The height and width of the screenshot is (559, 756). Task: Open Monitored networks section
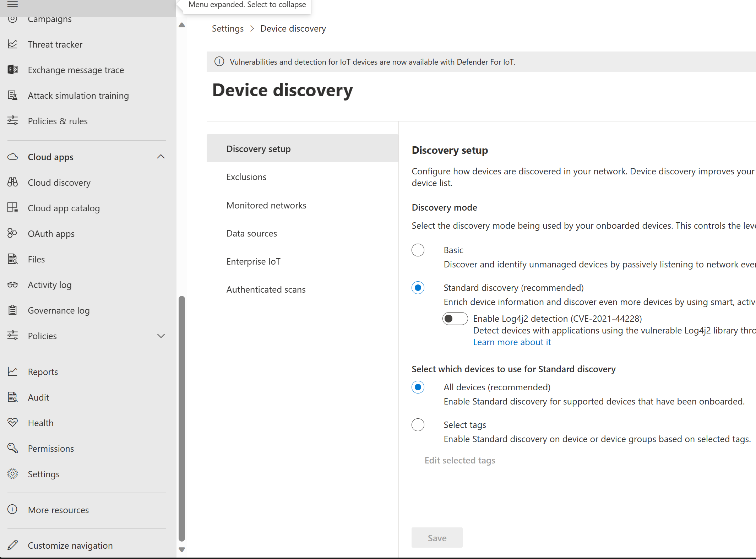point(266,205)
